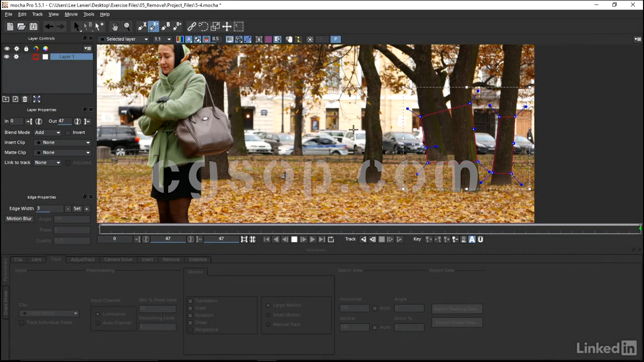Delete layer using the trash icon

[25, 100]
